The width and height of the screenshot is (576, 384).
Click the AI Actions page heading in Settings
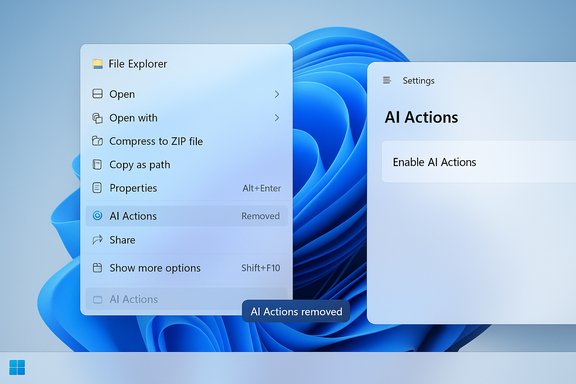[421, 117]
